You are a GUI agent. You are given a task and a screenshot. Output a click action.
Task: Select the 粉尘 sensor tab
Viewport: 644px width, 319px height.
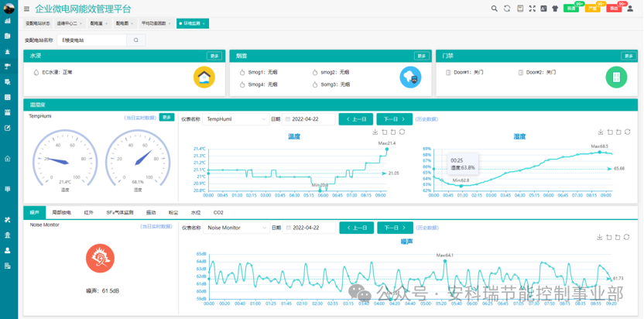coord(173,212)
